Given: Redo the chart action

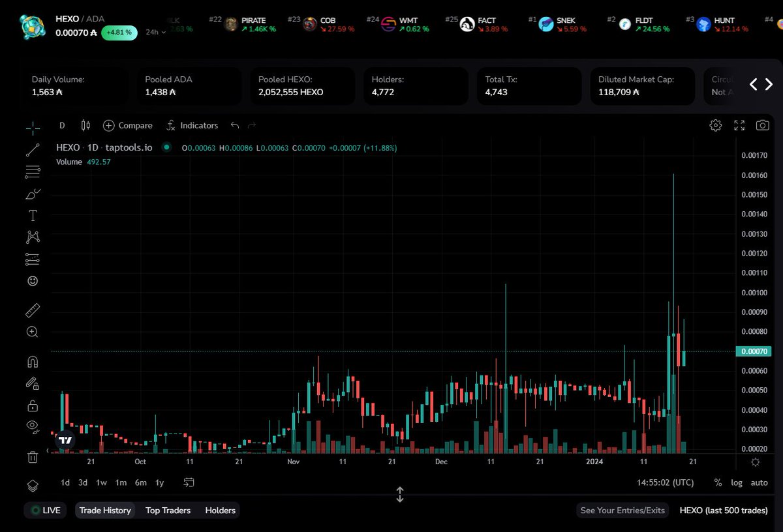Looking at the screenshot, I should point(253,125).
